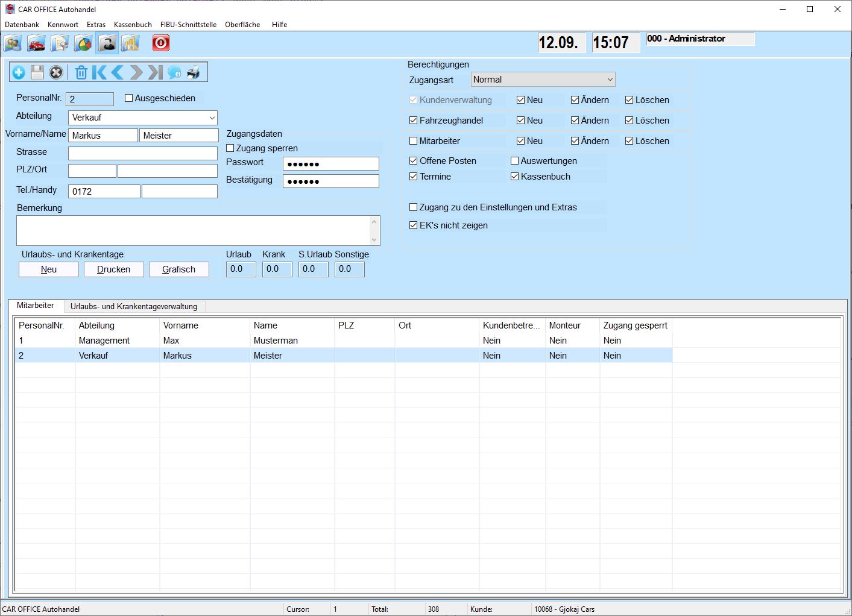The image size is (852, 616).
Task: Toggle the Auswertungen permission checkbox
Action: click(x=515, y=161)
